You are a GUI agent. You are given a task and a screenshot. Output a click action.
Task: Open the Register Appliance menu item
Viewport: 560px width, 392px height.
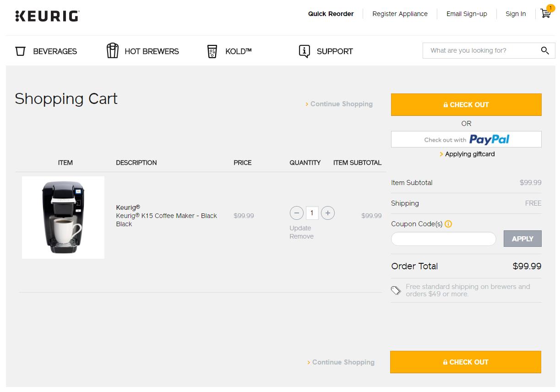[x=400, y=14]
